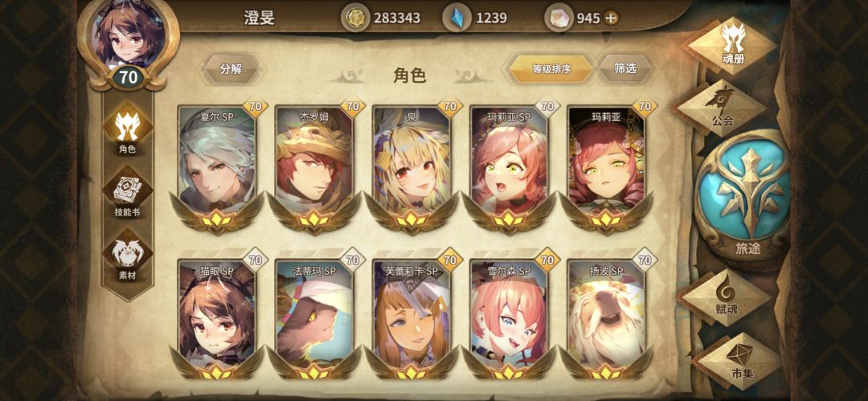This screenshot has height=401, width=868.
Task: Open the 公会 guild icon
Action: coord(719,108)
